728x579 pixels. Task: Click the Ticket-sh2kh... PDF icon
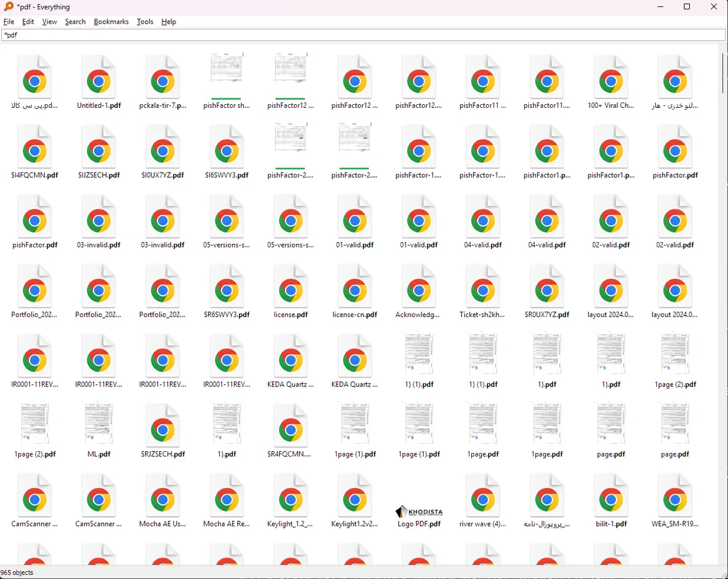[x=483, y=286]
